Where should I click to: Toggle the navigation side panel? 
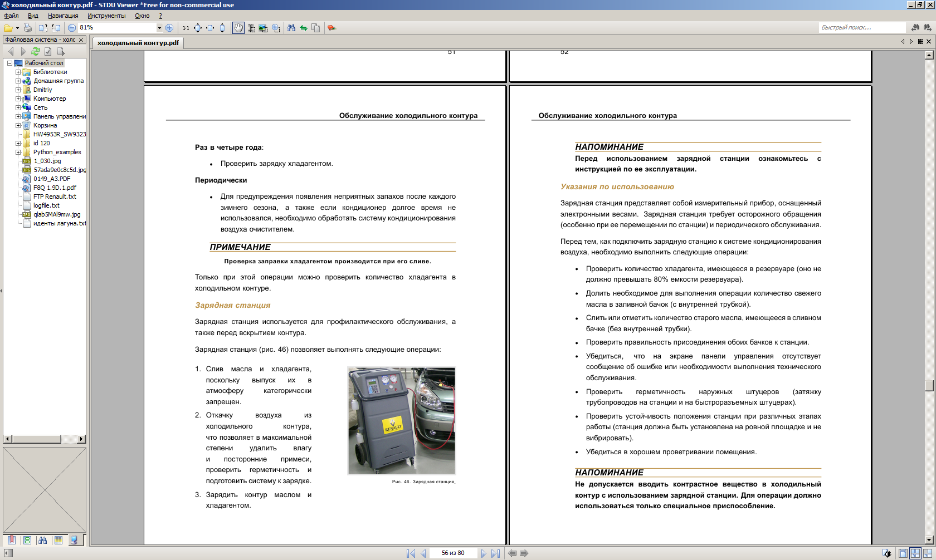[x=8, y=553]
